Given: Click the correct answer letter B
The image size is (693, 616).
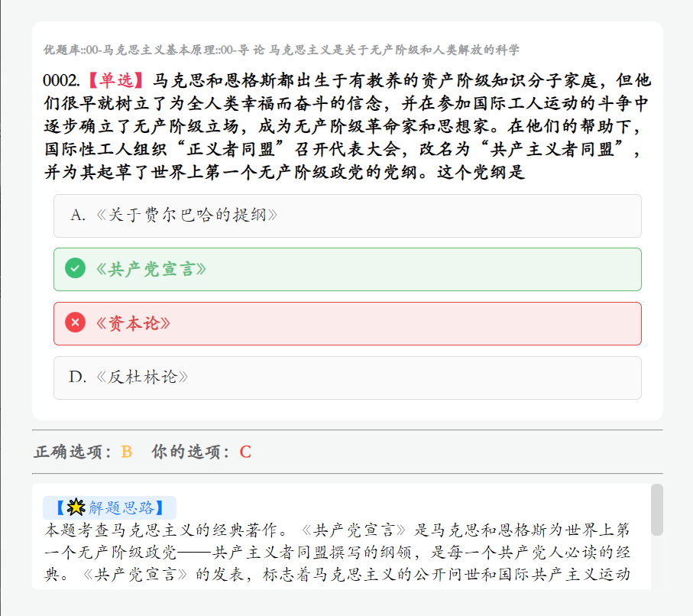Looking at the screenshot, I should click(126, 452).
